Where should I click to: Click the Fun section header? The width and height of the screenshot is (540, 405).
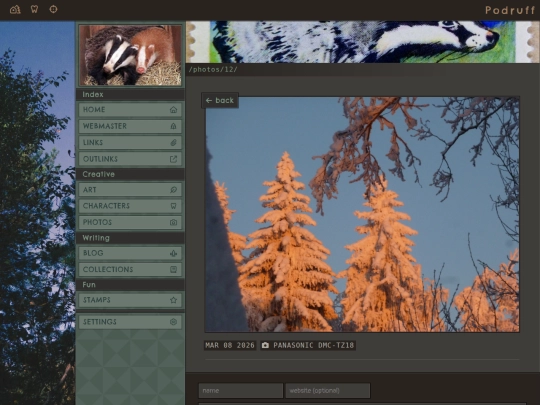click(130, 285)
